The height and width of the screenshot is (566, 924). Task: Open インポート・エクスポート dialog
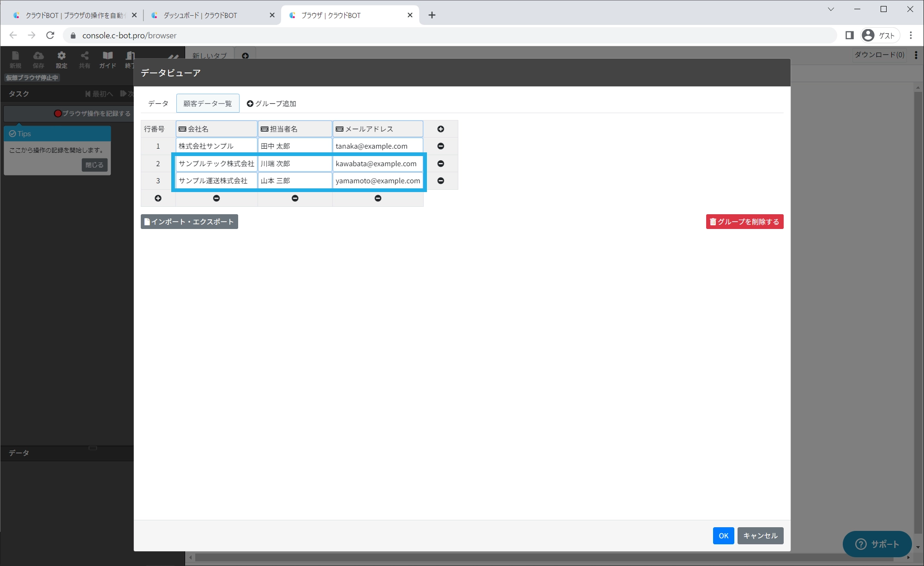coord(189,222)
